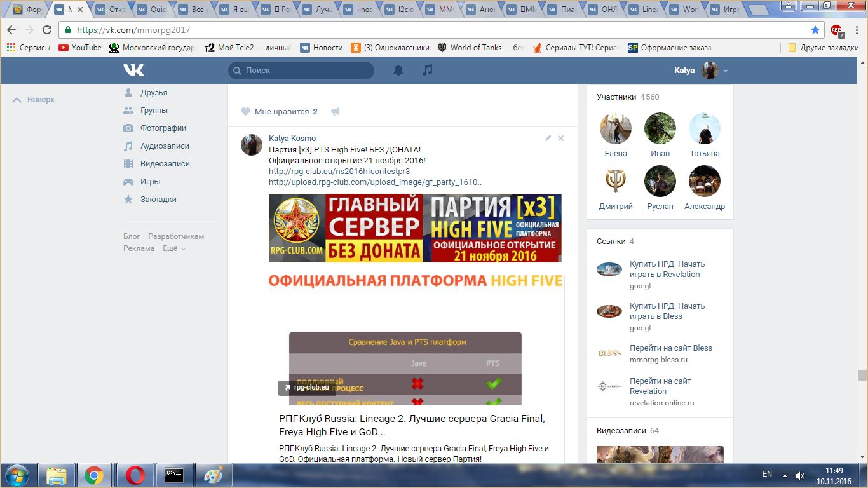Open Перейти на сайт Bless link
The image size is (868, 488).
(671, 348)
